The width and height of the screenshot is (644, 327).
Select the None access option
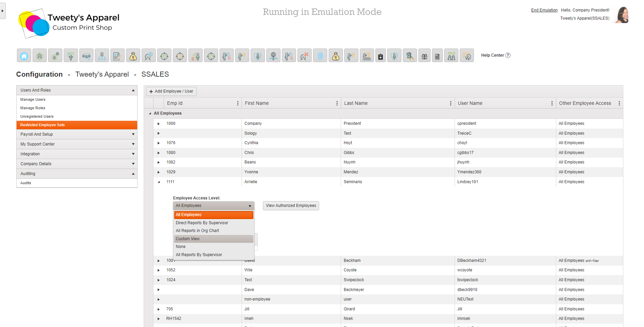pos(214,247)
